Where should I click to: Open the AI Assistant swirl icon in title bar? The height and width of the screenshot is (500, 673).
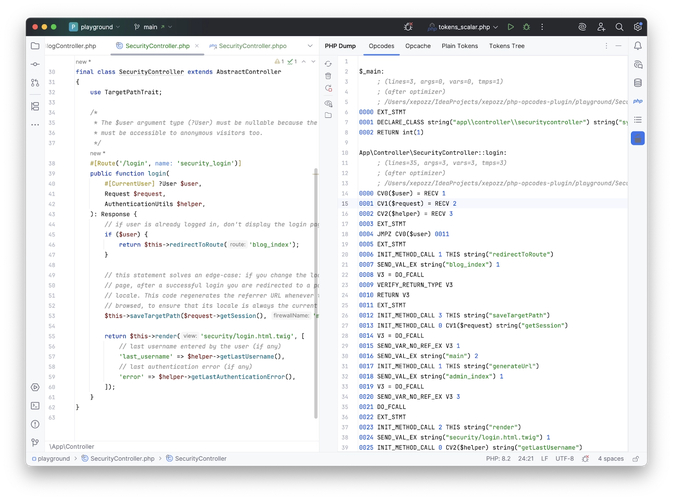(582, 27)
